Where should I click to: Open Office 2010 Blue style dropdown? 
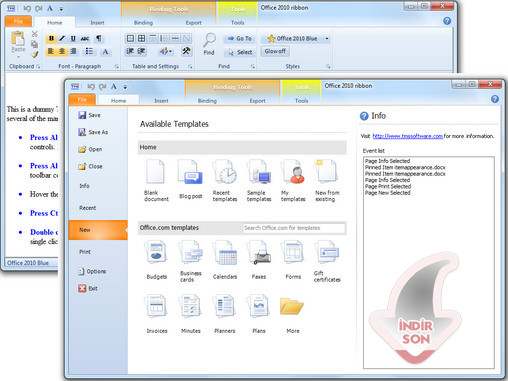tap(327, 38)
